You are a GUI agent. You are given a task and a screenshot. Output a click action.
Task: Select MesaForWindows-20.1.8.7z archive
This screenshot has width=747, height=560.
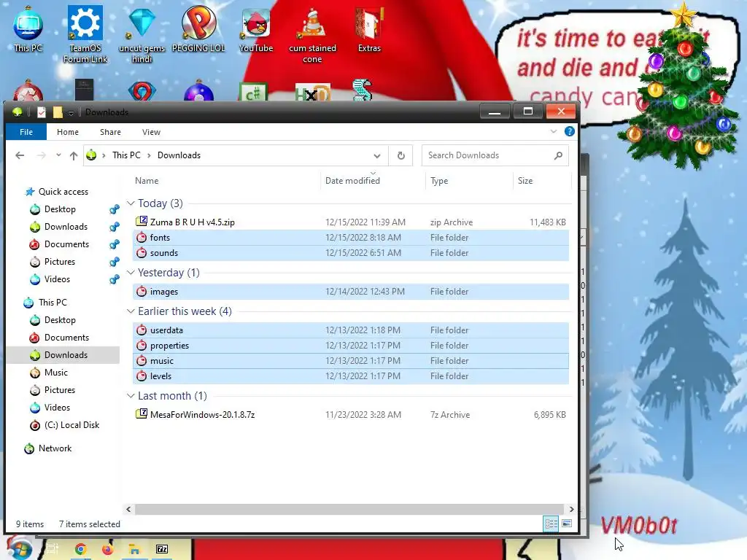351,415
